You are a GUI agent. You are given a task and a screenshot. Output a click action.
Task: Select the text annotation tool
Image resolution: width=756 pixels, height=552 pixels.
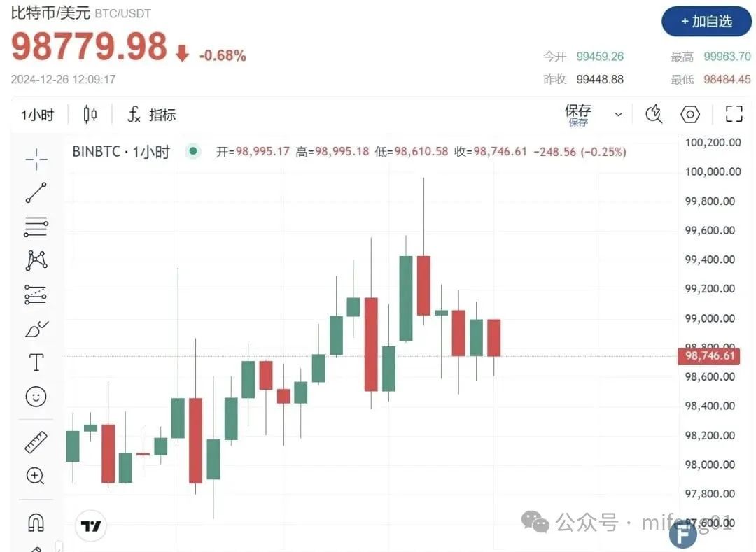point(35,362)
